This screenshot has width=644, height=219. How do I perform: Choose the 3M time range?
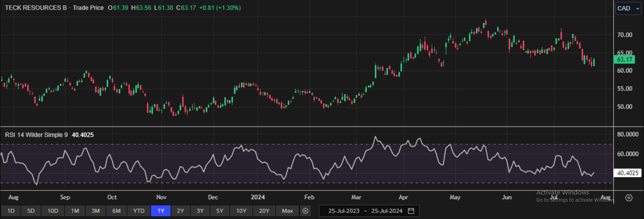[x=95, y=211]
